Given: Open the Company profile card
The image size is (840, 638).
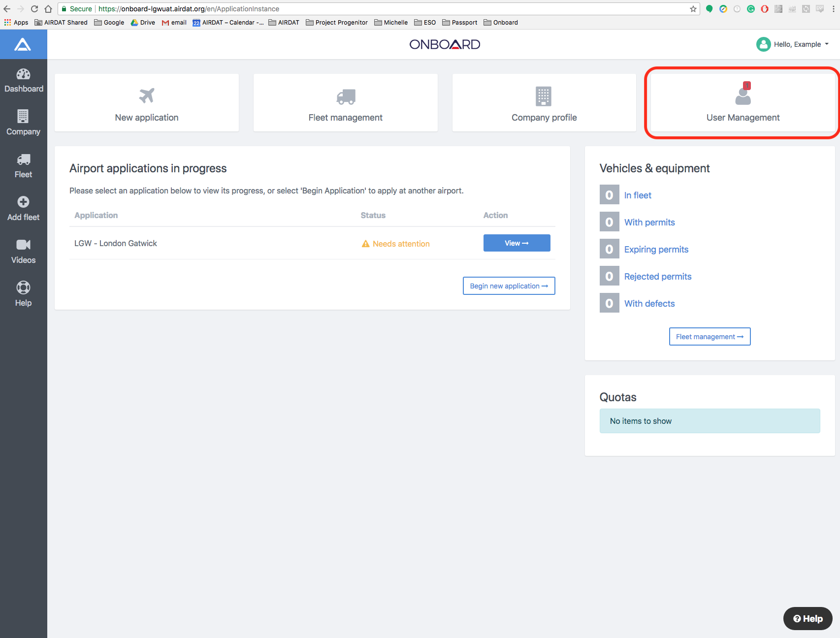Looking at the screenshot, I should 544,103.
